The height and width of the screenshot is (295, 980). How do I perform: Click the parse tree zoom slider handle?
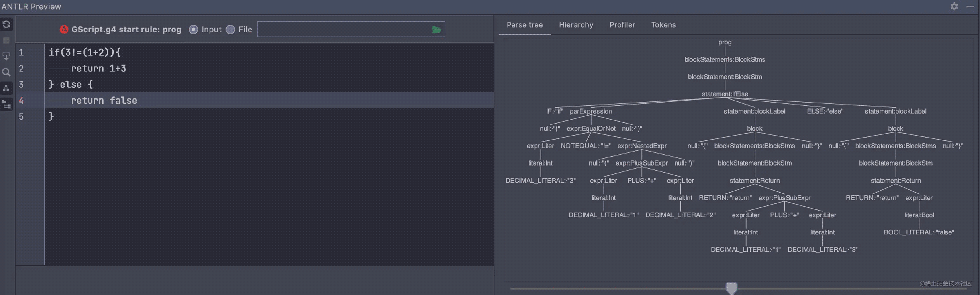pyautogui.click(x=731, y=288)
